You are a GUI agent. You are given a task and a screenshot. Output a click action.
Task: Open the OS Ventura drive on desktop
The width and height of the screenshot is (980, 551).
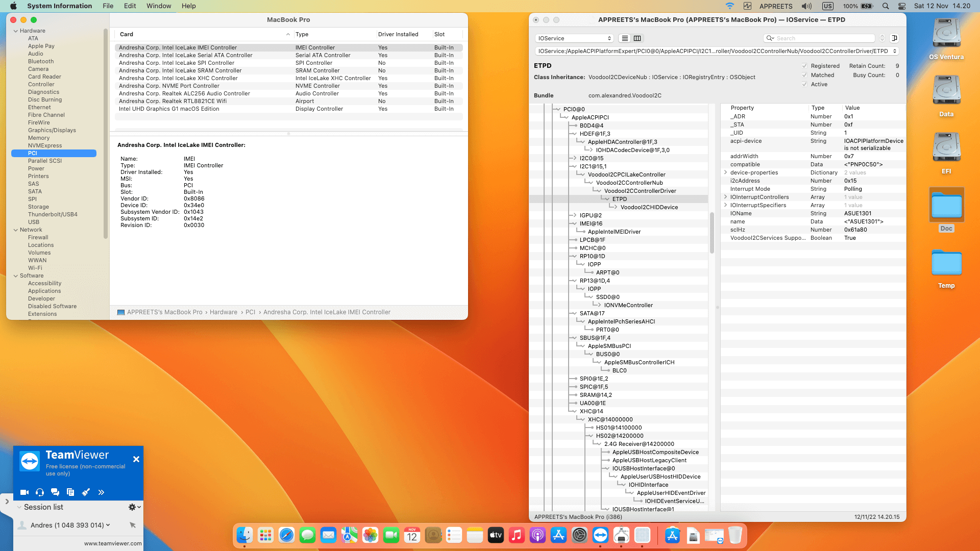tap(946, 39)
